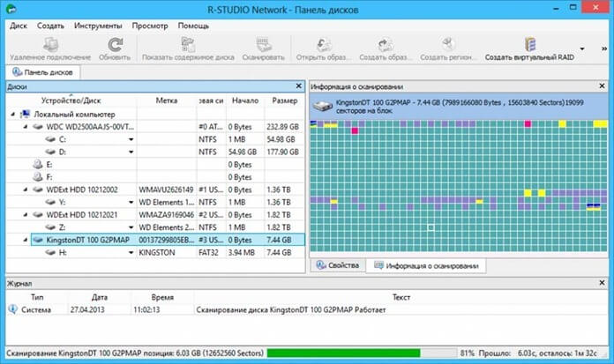Screen dimensions: 614x364
Task: Open the dropdown arrow for drive C:
Action: coord(131,139)
